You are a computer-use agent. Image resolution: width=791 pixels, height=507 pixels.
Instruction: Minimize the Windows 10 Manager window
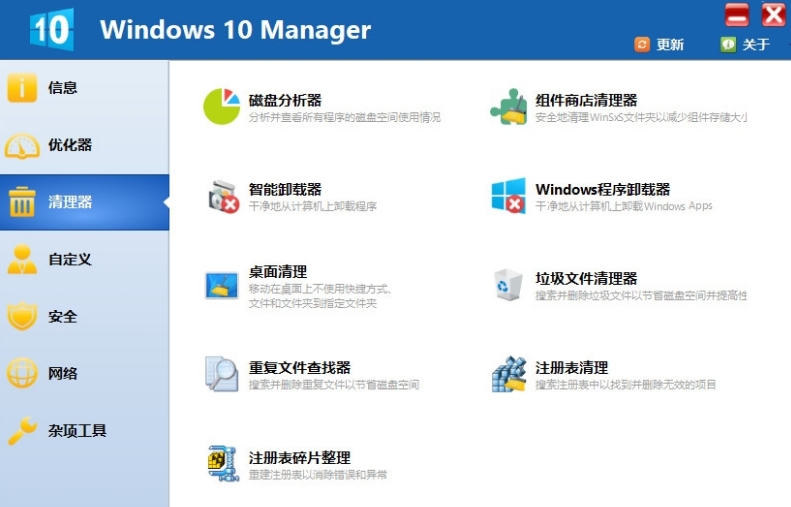pos(737,15)
